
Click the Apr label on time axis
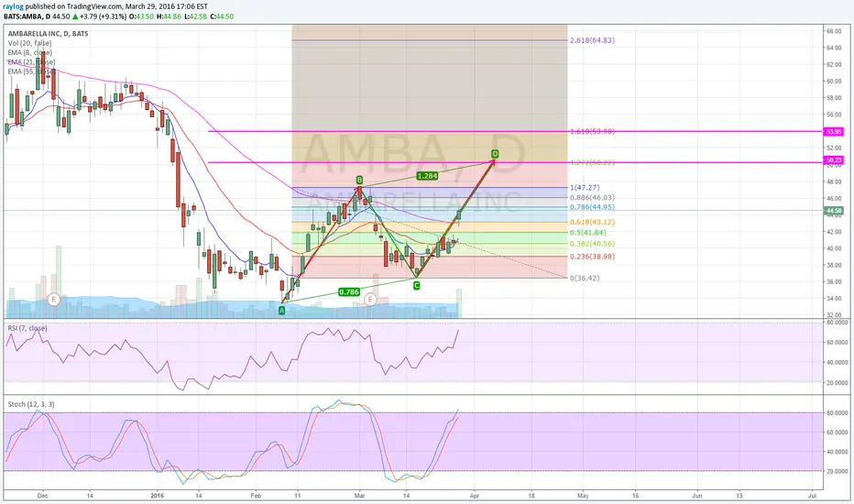(475, 496)
